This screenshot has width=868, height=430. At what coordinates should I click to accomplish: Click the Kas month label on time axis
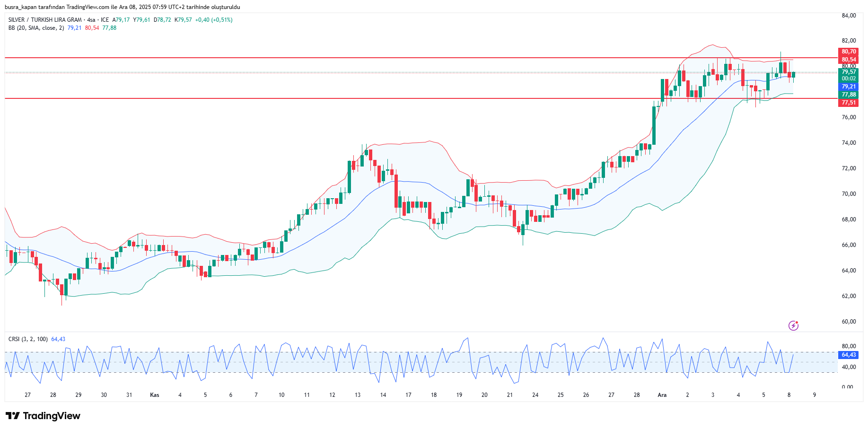[x=155, y=395]
